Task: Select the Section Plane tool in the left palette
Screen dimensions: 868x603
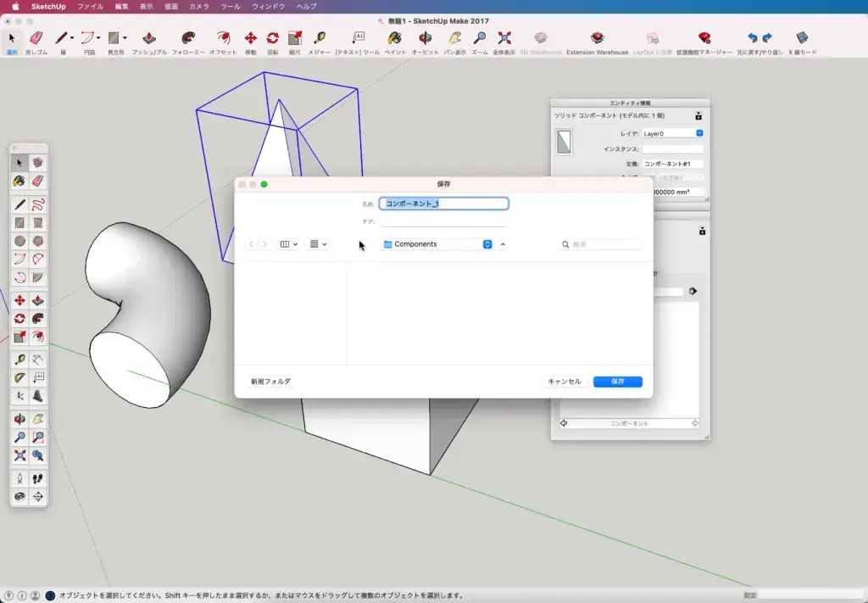Action: coord(37,497)
